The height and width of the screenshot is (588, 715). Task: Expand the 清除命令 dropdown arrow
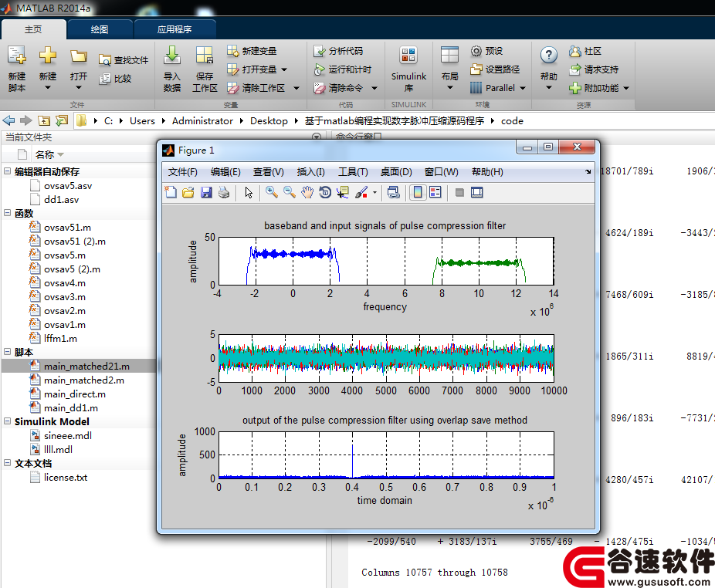click(374, 88)
